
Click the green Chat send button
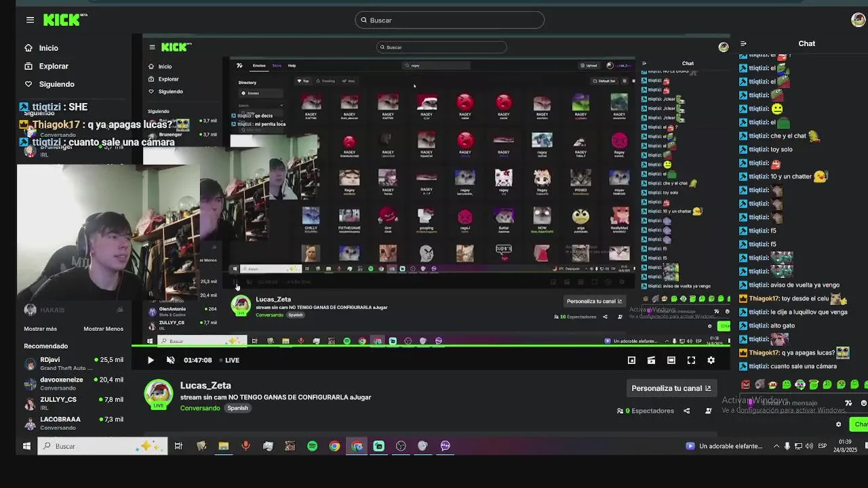pos(860,424)
